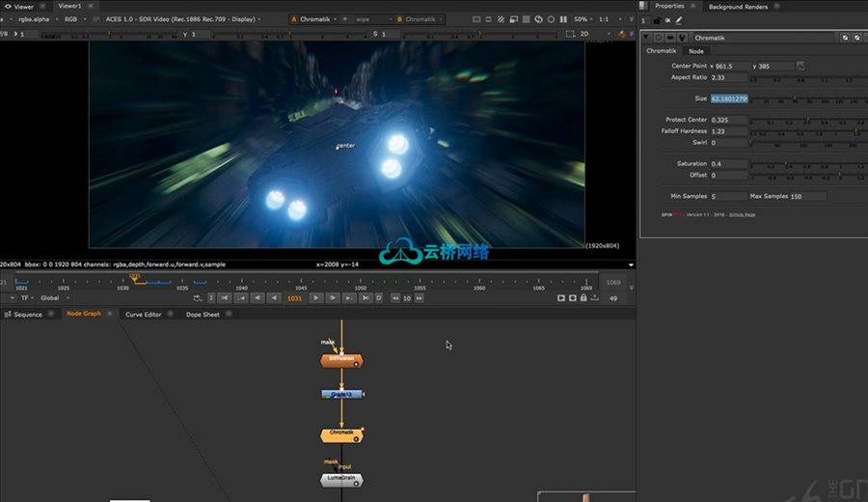Open the Node tab in properties

tap(695, 51)
